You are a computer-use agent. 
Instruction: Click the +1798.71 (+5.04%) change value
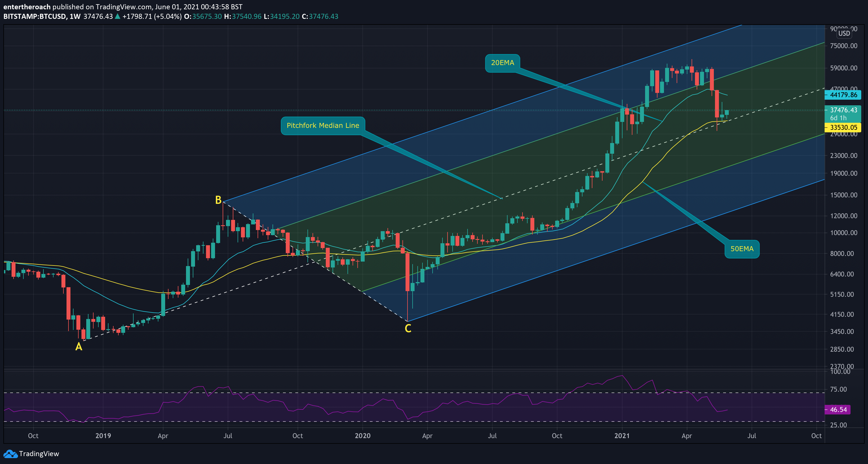click(152, 17)
